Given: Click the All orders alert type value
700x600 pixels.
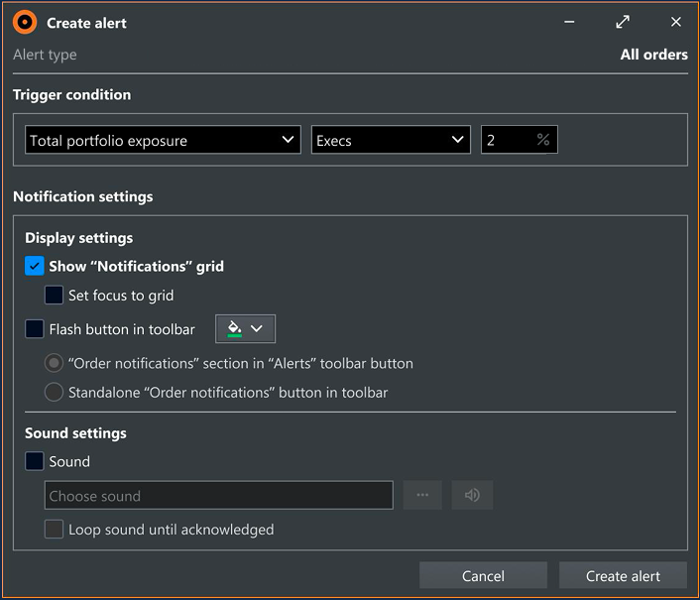Looking at the screenshot, I should tap(654, 55).
